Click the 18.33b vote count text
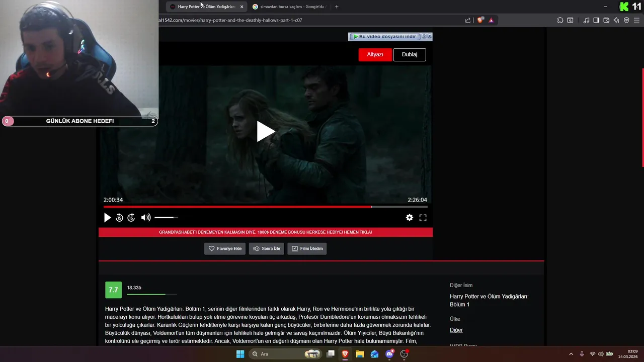Viewport: 644px width, 362px height. point(134,288)
